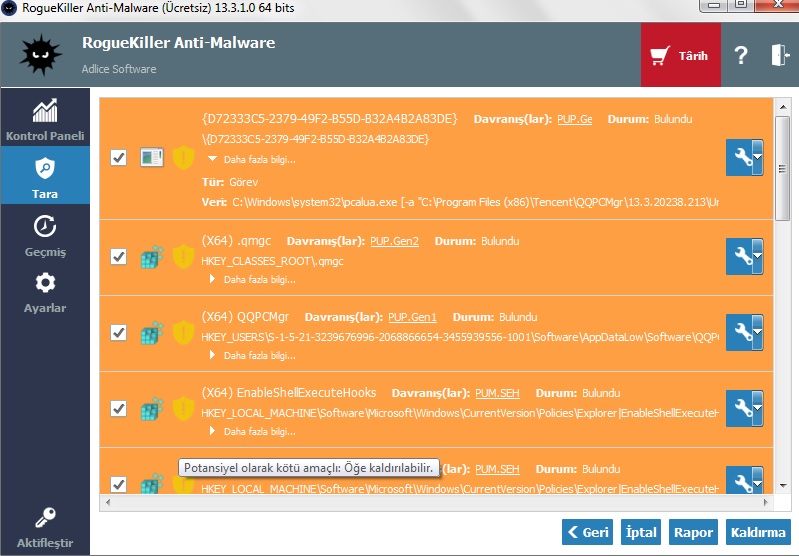Click the İptal cancel button
799x556 pixels.
(641, 532)
